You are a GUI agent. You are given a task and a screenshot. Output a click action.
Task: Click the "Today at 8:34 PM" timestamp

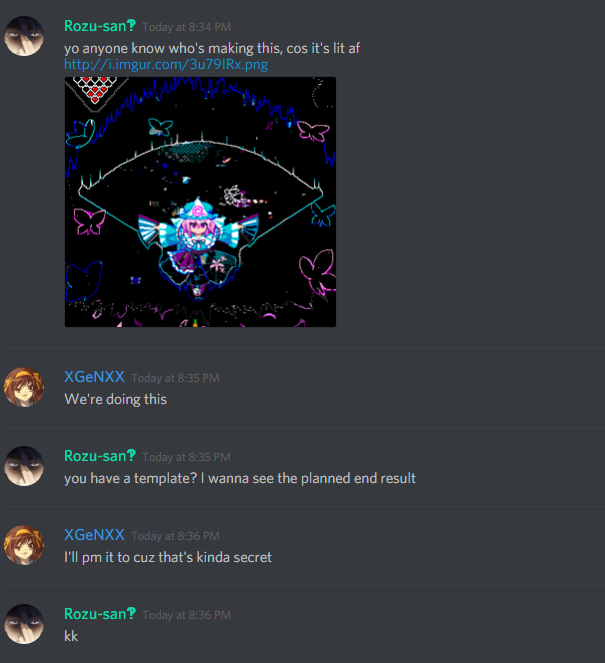186,27
